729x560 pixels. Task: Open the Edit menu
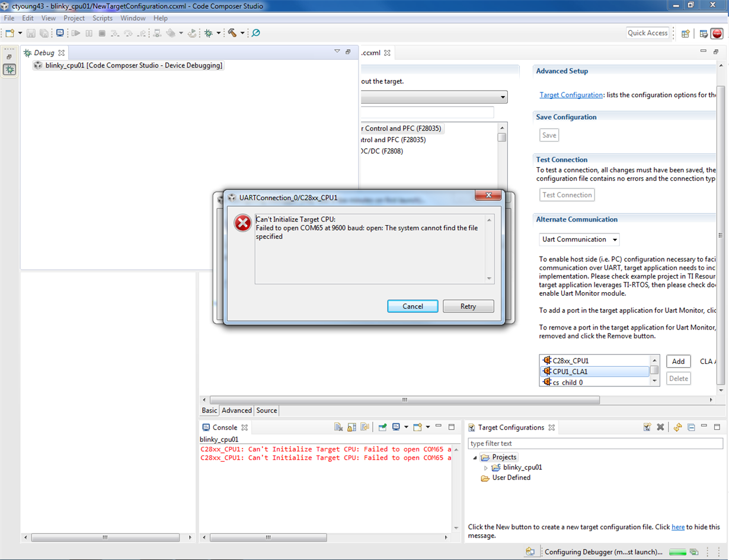(28, 18)
